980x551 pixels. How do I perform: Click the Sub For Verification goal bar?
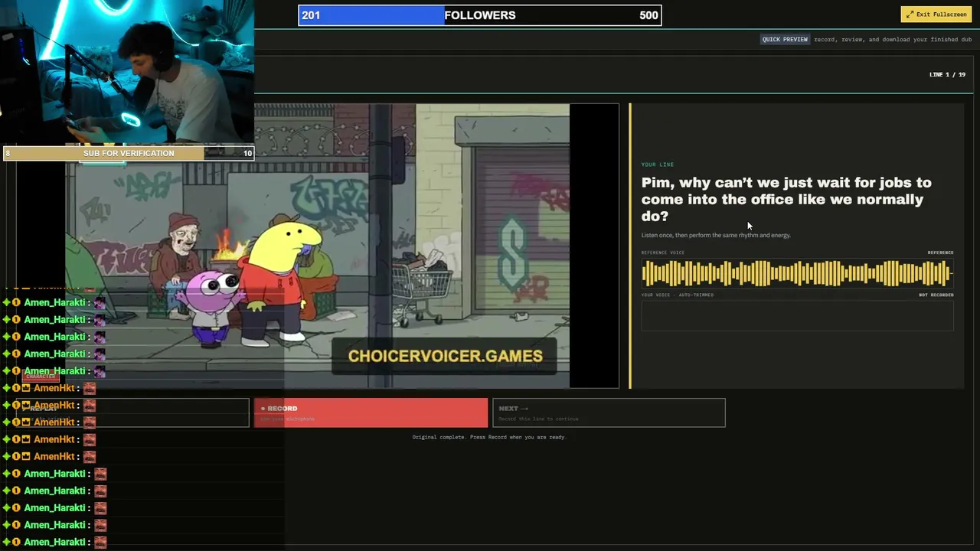tap(129, 153)
